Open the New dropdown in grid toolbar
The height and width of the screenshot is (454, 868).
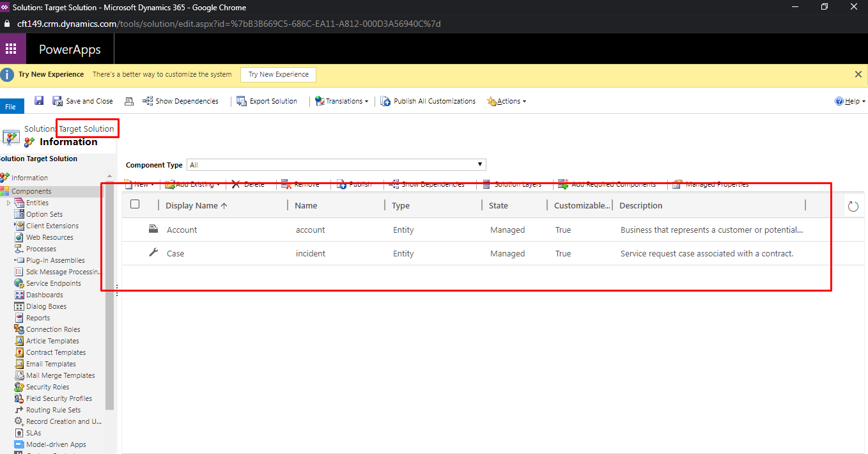(139, 184)
